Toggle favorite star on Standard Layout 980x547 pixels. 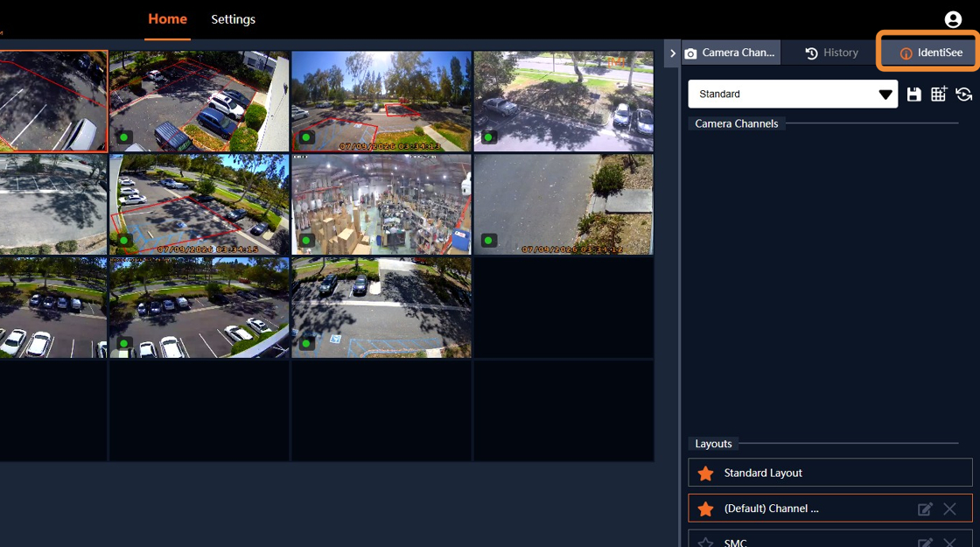(705, 473)
